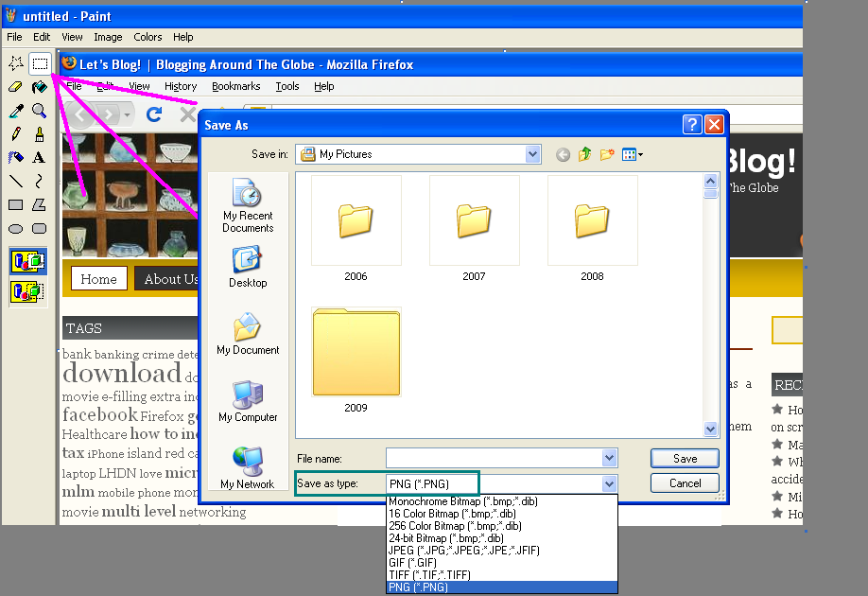868x596 pixels.
Task: Select the 2009 folder thumbnail
Action: point(356,353)
